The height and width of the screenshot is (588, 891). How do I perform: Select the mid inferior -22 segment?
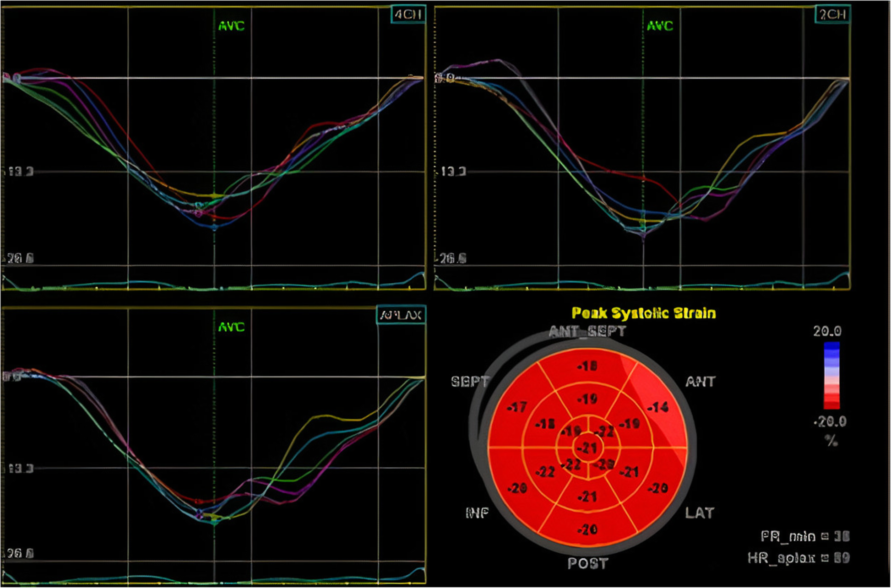(x=545, y=471)
